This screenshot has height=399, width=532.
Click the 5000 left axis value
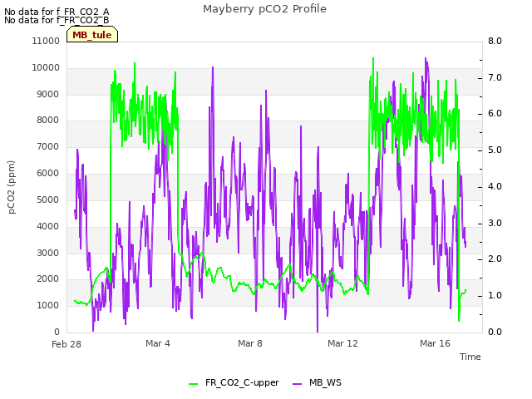48,199
